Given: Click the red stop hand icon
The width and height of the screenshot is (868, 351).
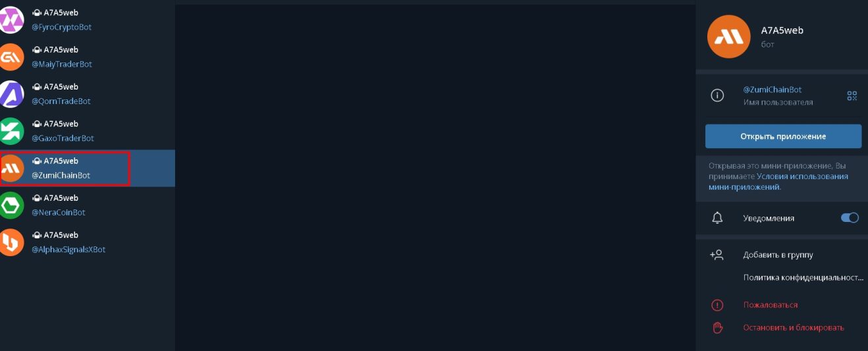Looking at the screenshot, I should [x=717, y=327].
